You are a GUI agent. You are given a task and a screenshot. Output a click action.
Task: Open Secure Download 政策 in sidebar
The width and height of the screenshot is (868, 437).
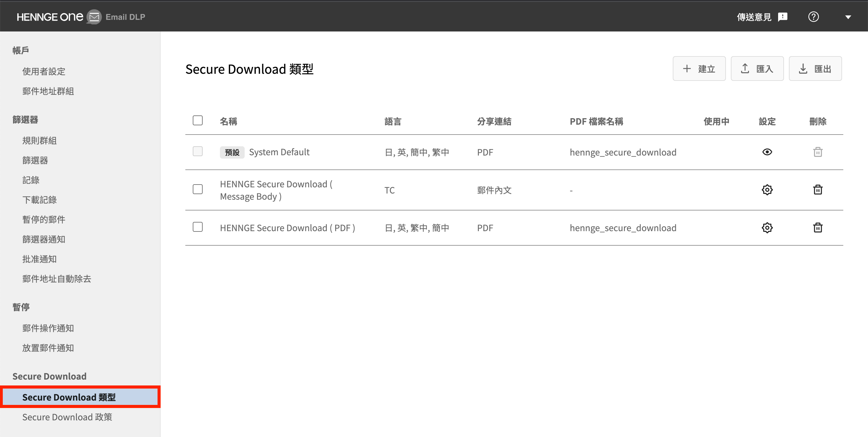pos(67,417)
